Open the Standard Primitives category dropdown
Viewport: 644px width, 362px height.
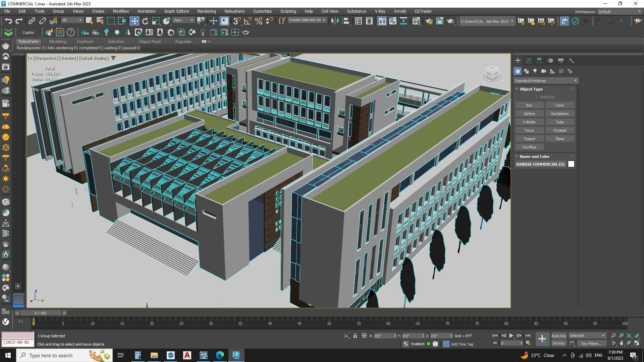546,81
